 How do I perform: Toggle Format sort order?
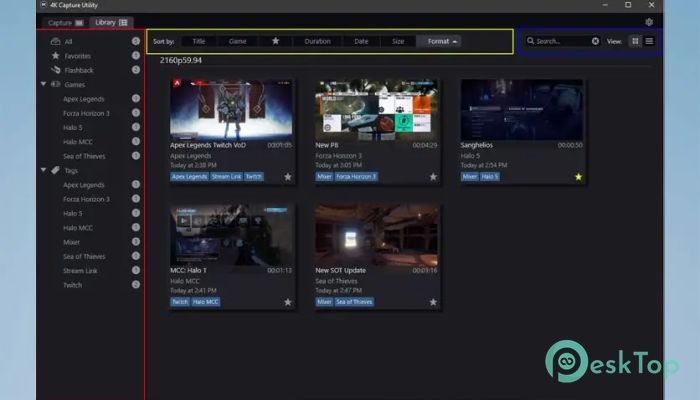click(x=439, y=41)
